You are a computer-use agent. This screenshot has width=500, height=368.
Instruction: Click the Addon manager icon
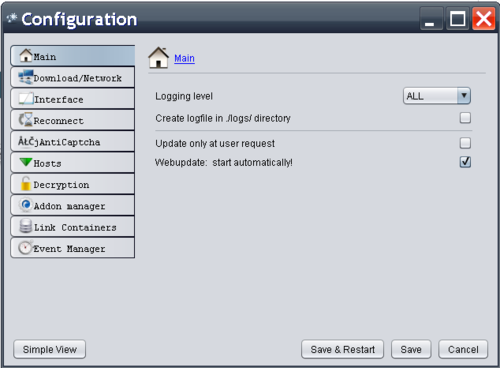coord(26,205)
